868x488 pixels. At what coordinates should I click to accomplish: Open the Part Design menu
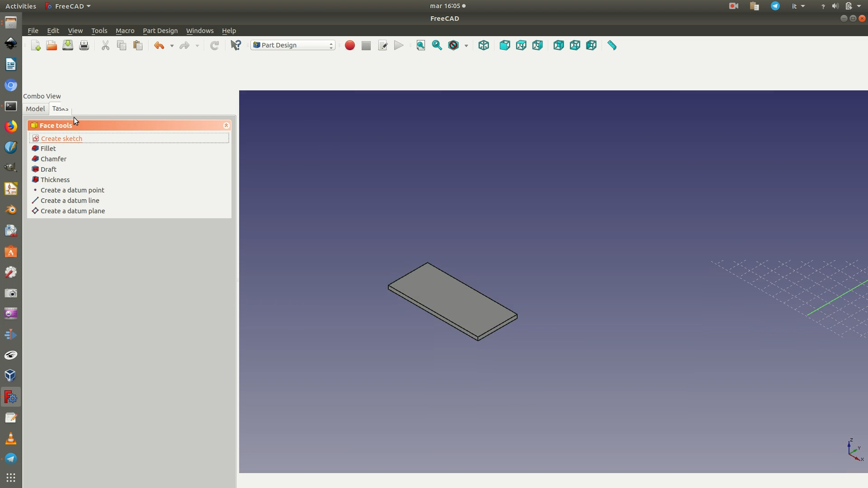coord(160,31)
